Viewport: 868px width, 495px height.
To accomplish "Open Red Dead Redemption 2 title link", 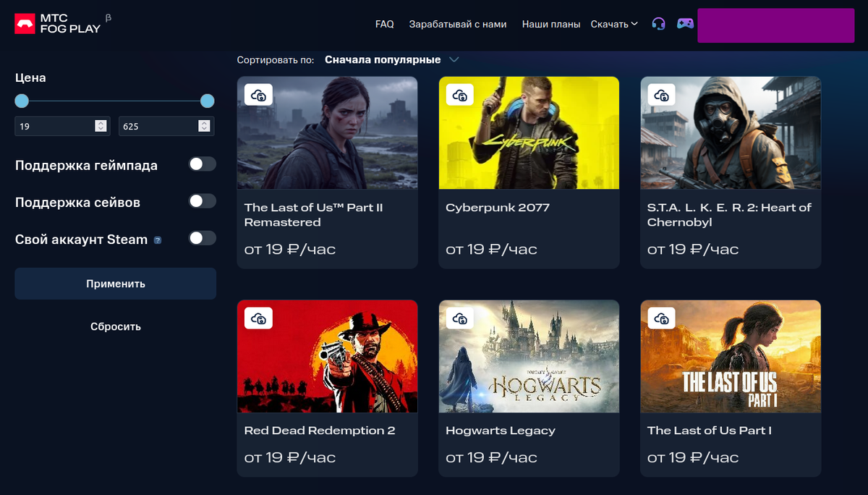I will [320, 431].
